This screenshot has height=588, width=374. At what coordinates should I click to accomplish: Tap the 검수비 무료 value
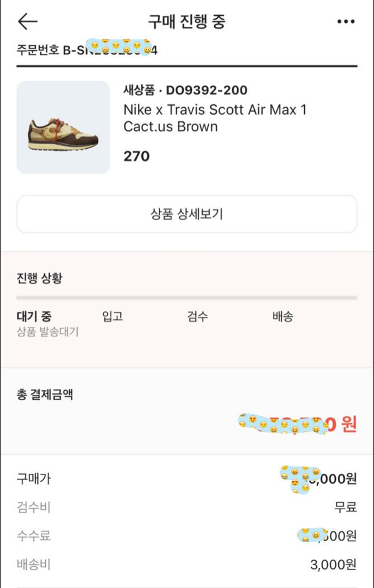click(x=345, y=508)
